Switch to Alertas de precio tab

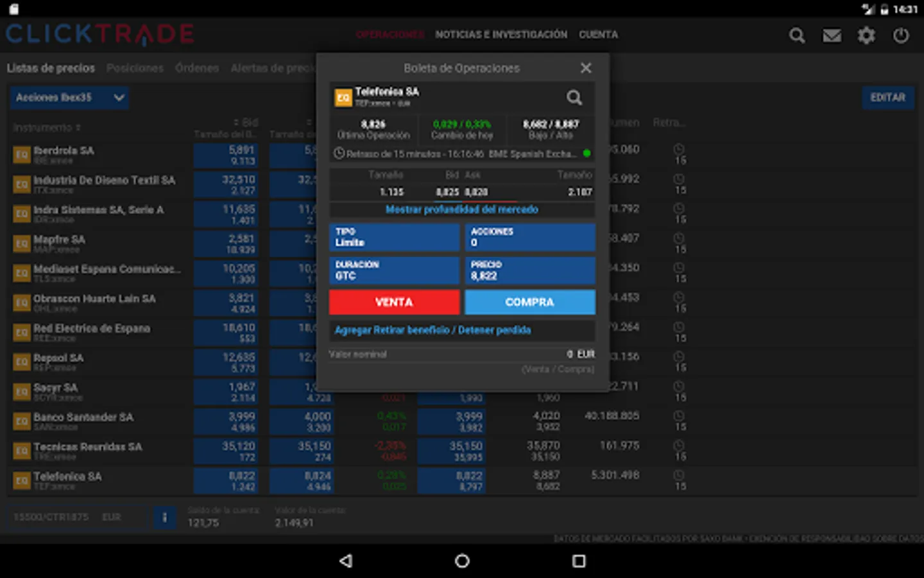(273, 68)
